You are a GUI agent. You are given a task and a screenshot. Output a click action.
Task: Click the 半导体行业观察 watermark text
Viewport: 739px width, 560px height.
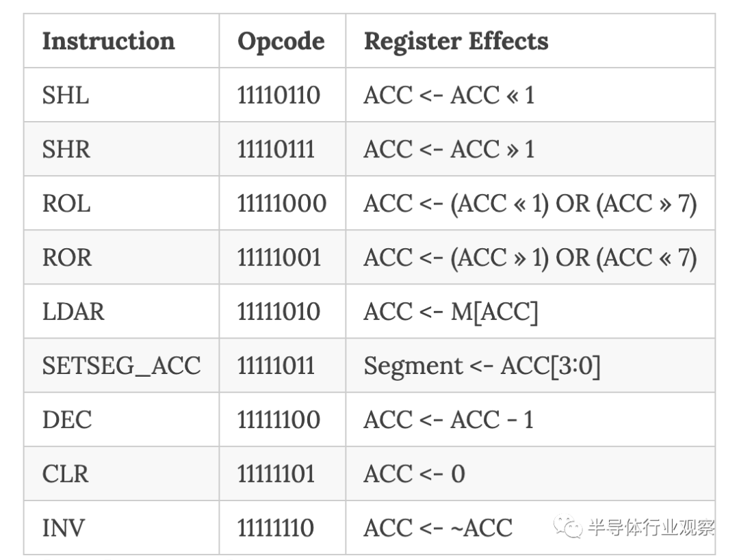point(650,527)
